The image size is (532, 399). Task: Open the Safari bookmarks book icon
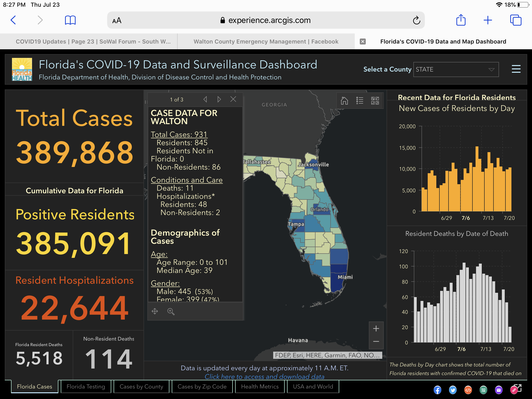pos(70,20)
